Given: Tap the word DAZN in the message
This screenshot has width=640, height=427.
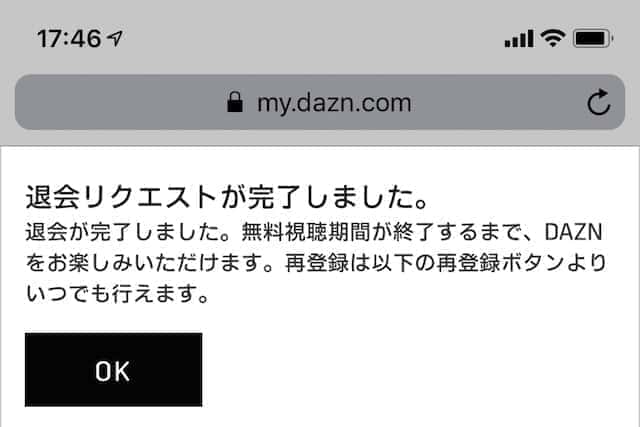Looking at the screenshot, I should click(573, 232).
